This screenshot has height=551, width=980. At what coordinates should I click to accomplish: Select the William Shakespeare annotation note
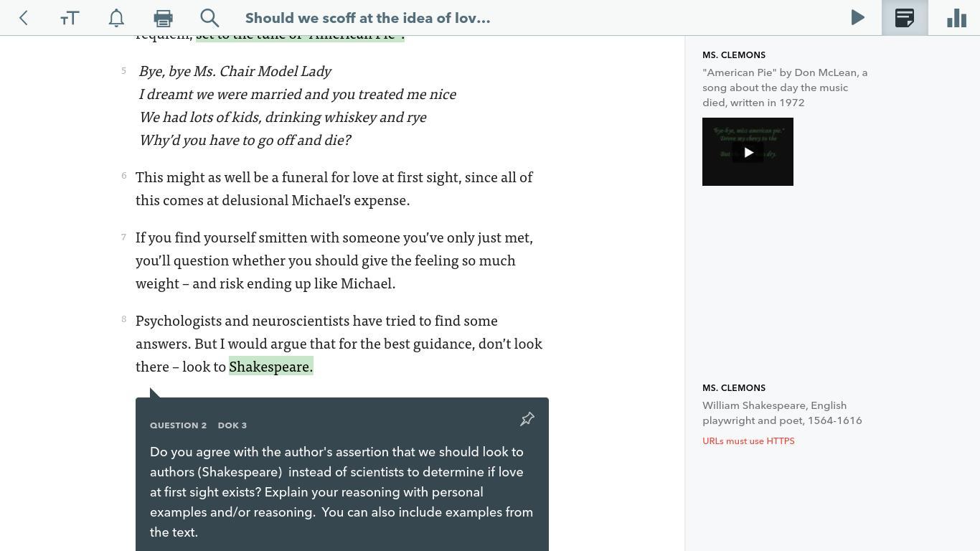(782, 413)
